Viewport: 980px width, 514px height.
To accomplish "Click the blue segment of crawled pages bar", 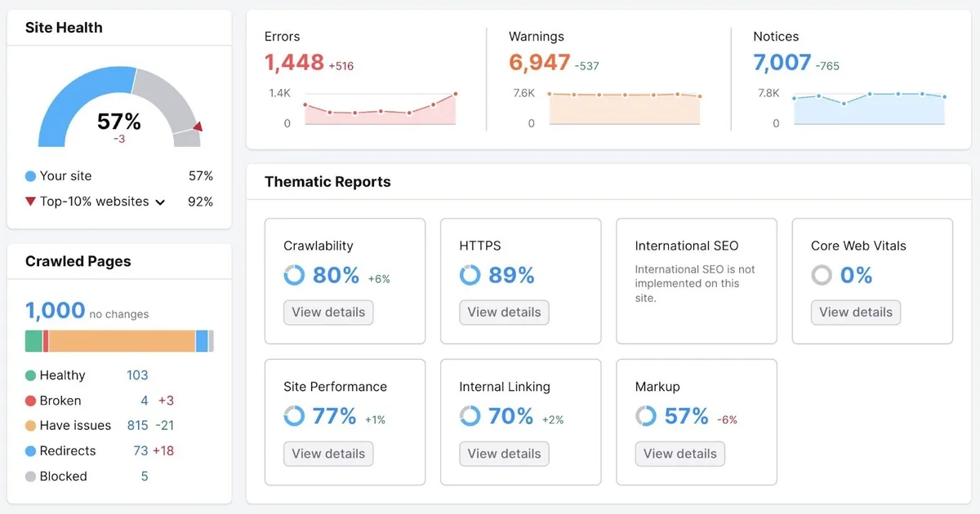I will [x=202, y=341].
